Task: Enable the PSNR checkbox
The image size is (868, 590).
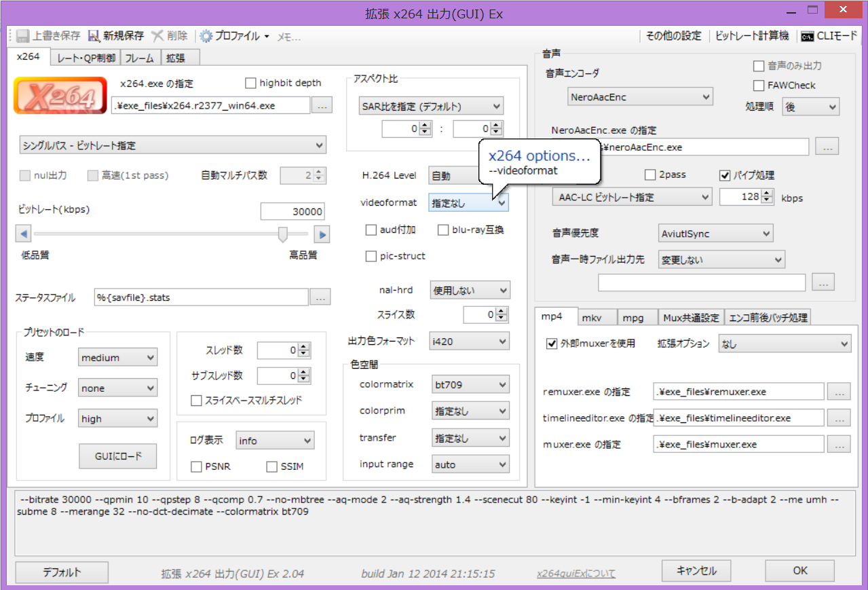Action: (x=197, y=466)
